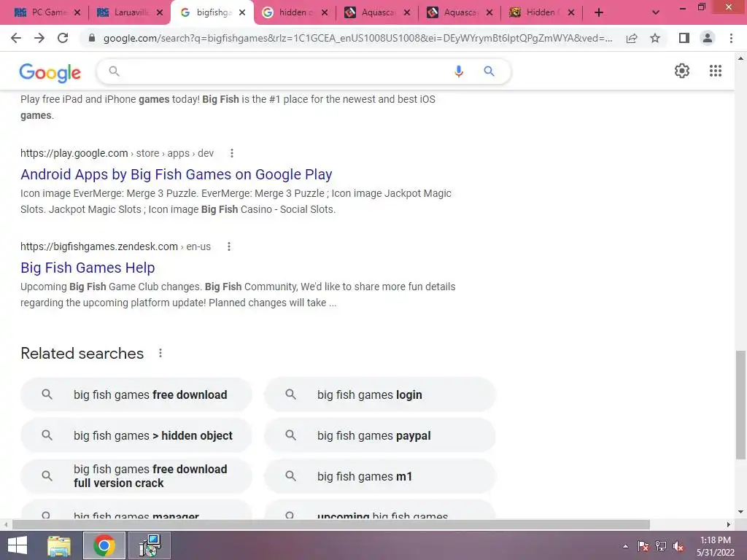Bookmark this page with star icon
The image size is (747, 560).
(x=655, y=38)
